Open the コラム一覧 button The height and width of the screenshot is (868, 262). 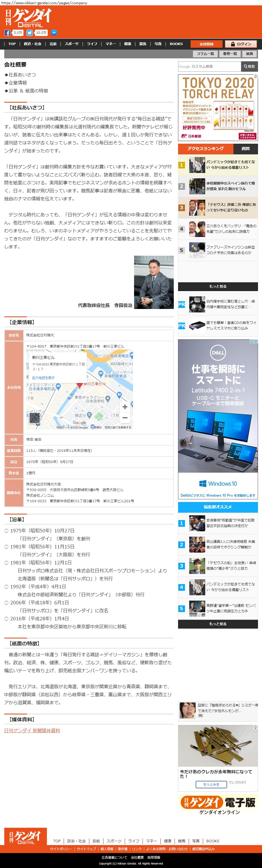[205, 54]
